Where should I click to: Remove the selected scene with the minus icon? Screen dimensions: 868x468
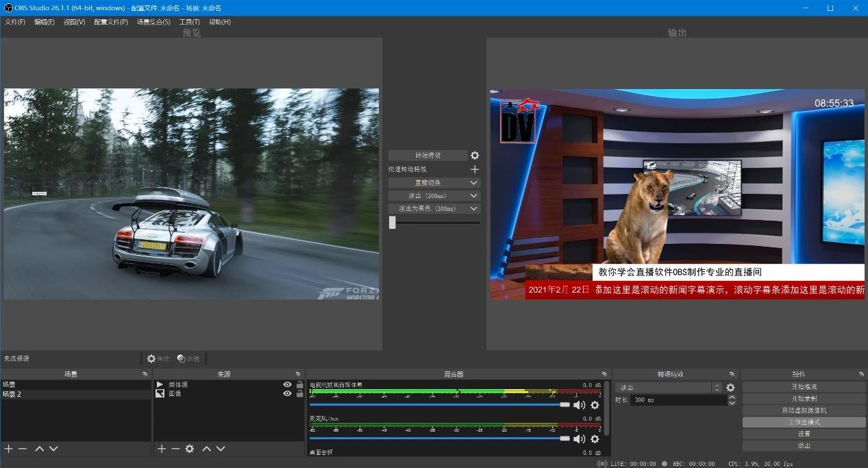tap(23, 449)
